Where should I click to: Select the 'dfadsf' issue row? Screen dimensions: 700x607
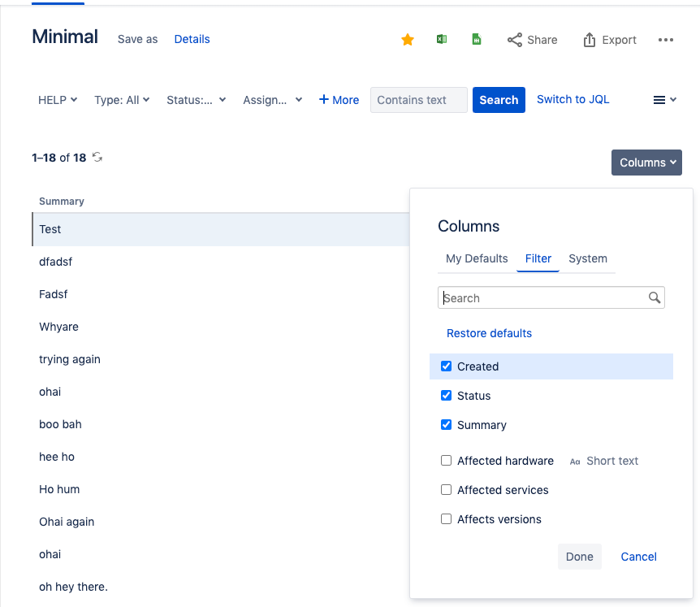point(221,262)
